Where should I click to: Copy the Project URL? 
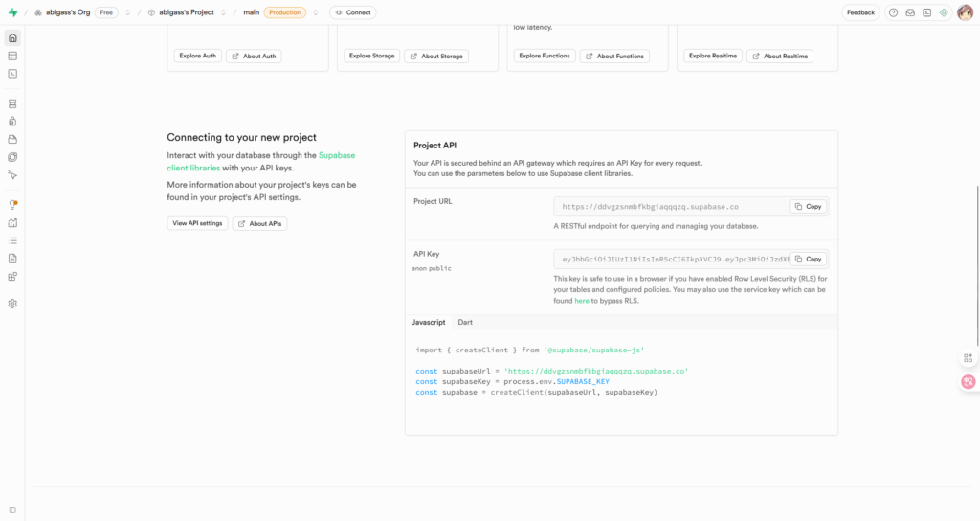click(x=808, y=207)
